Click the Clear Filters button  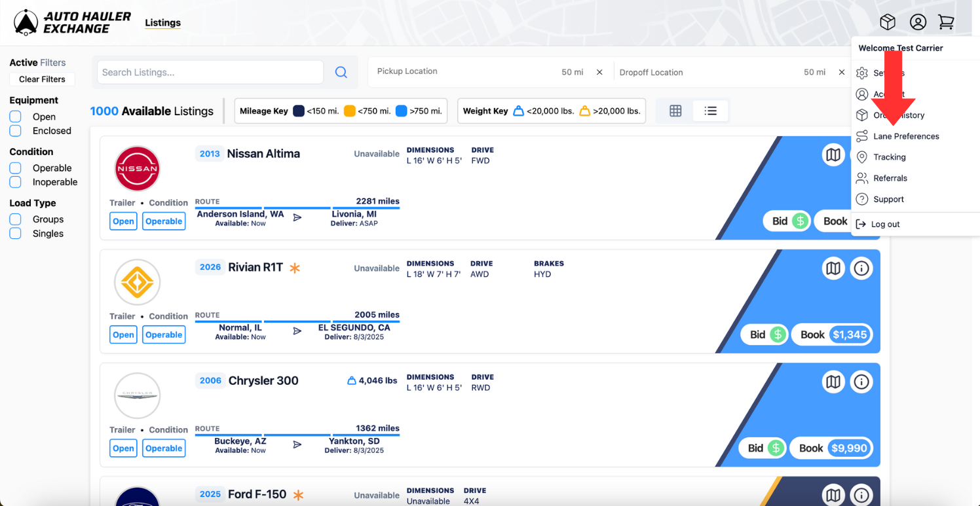[42, 79]
